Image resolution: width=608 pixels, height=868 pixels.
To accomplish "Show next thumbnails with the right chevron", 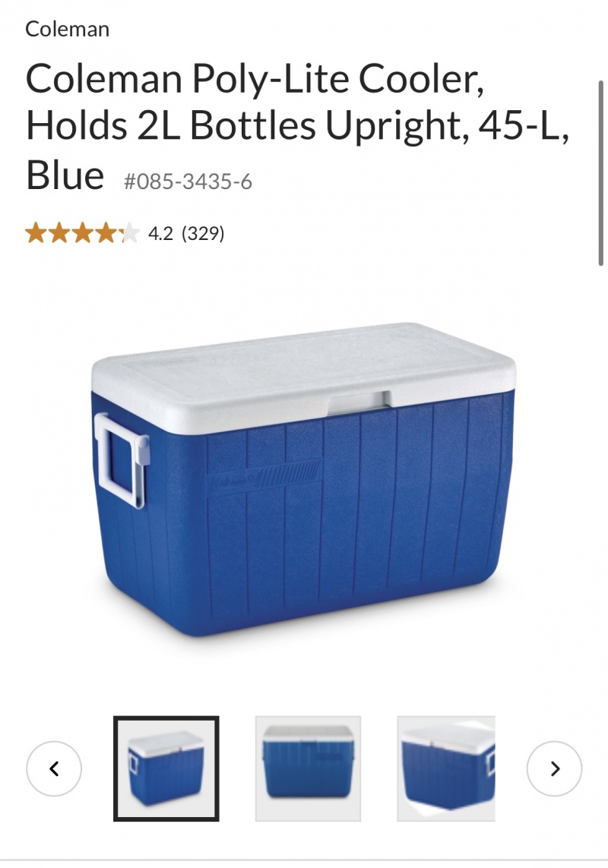I will pyautogui.click(x=554, y=769).
